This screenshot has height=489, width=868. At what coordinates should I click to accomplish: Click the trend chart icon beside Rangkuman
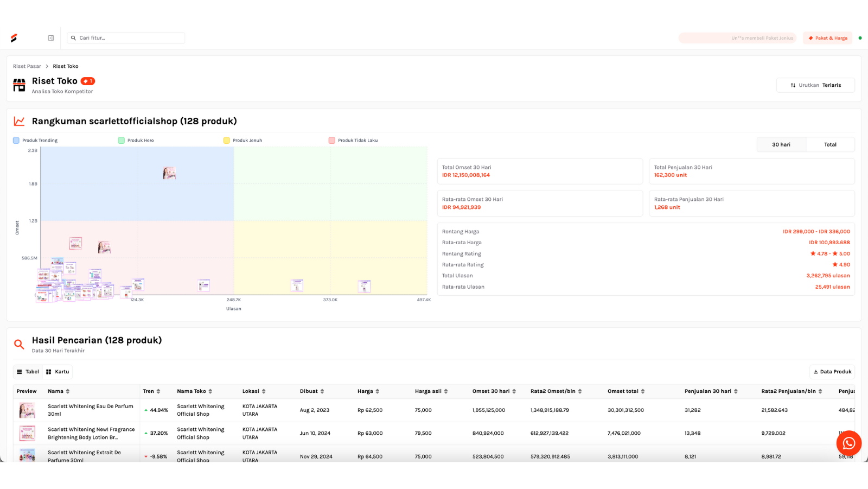pyautogui.click(x=20, y=121)
